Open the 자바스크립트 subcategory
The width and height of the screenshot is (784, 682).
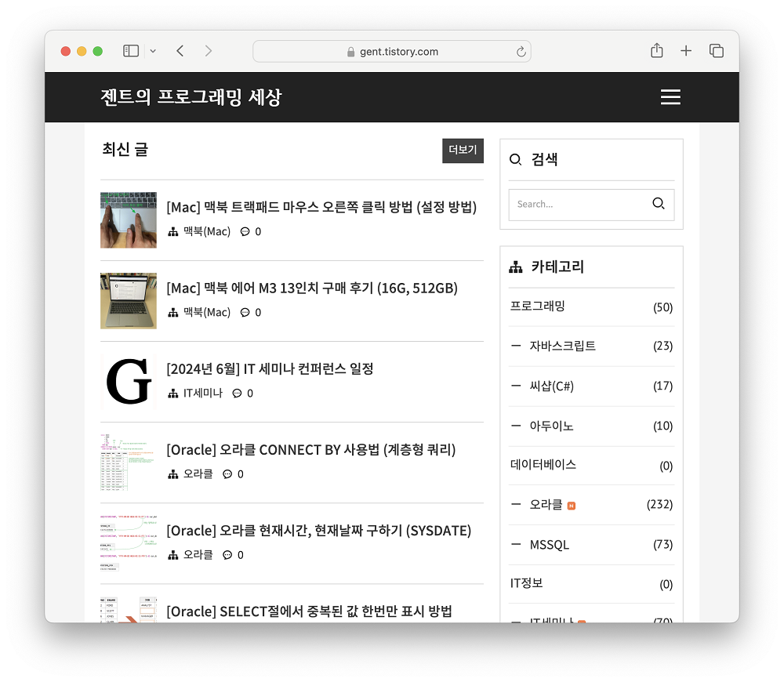562,346
